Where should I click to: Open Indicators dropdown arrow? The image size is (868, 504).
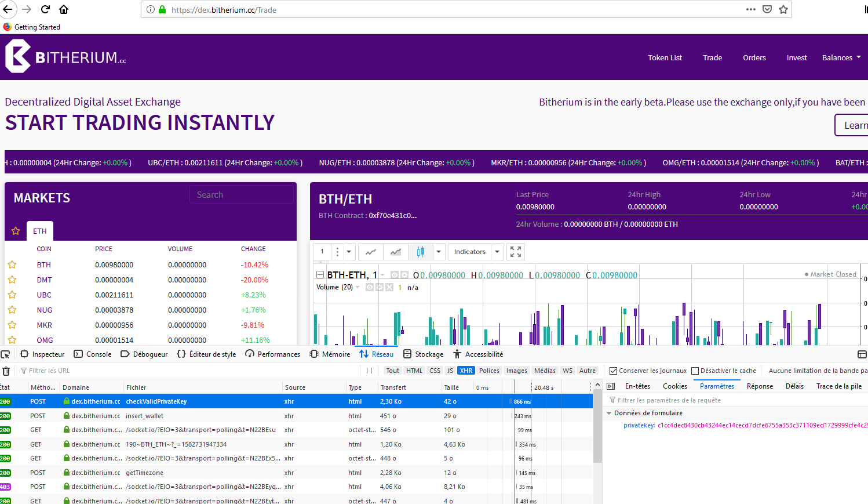[x=497, y=252]
